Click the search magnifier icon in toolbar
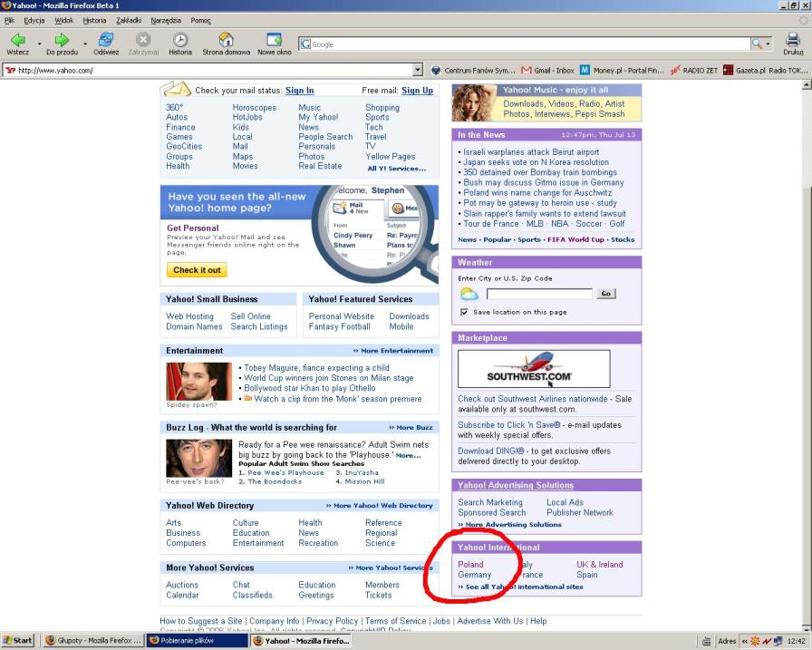The width and height of the screenshot is (812, 650). point(758,44)
